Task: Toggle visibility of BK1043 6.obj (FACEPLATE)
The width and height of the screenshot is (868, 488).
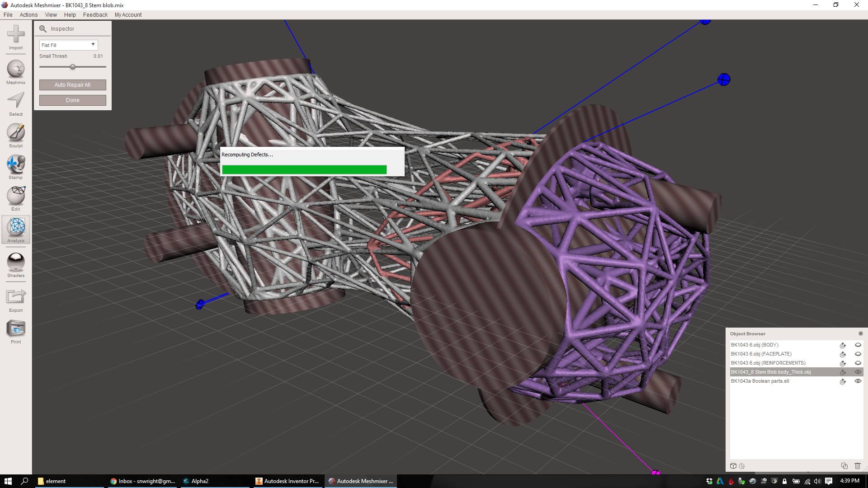Action: (858, 354)
